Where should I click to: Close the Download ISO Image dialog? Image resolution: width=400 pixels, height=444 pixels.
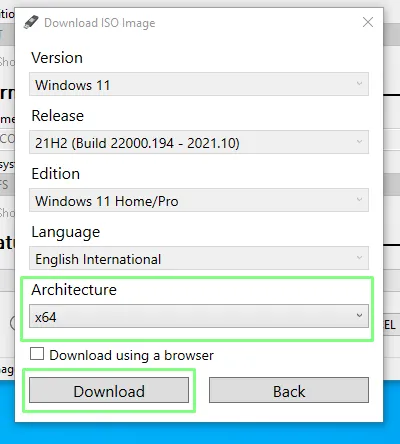click(368, 22)
